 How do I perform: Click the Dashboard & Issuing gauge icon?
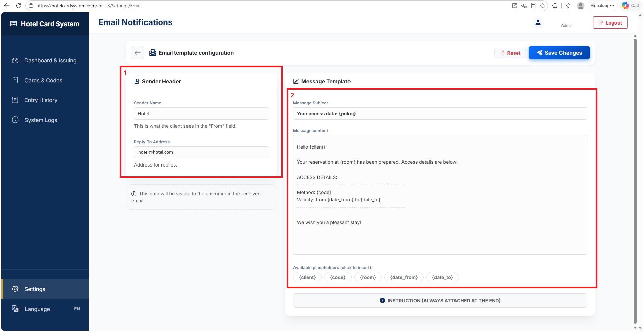coord(15,60)
